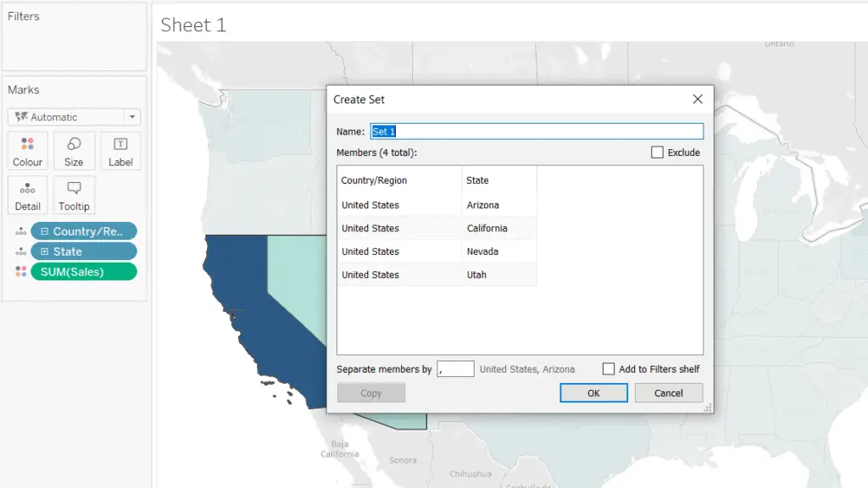The height and width of the screenshot is (488, 868).
Task: Enable the Exclude checkbox
Action: tap(657, 152)
